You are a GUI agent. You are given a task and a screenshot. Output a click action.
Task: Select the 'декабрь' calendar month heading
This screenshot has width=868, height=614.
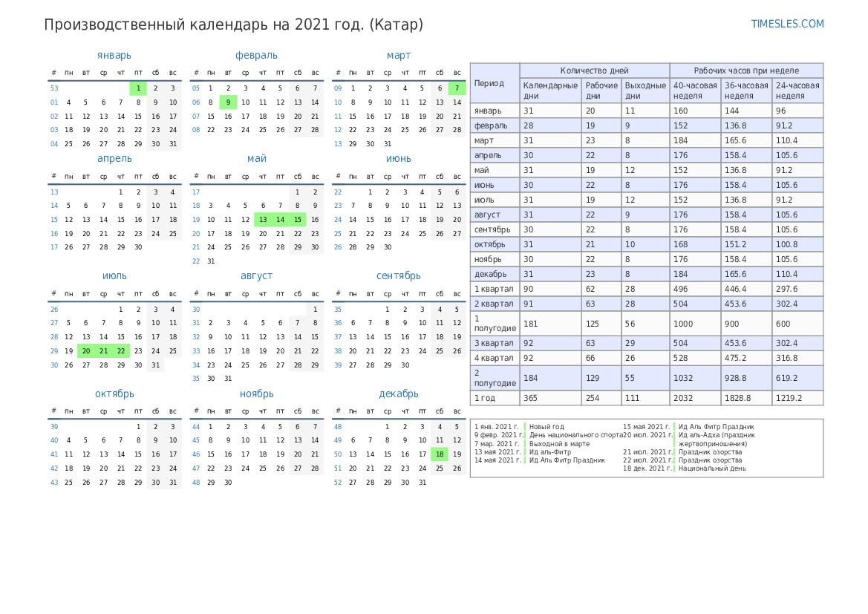[x=399, y=393]
